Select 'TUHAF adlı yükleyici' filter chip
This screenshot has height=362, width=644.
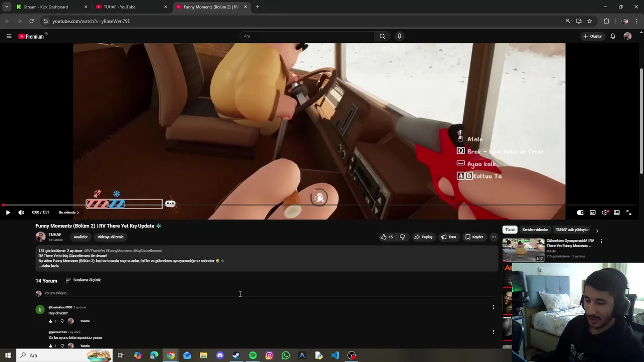573,230
